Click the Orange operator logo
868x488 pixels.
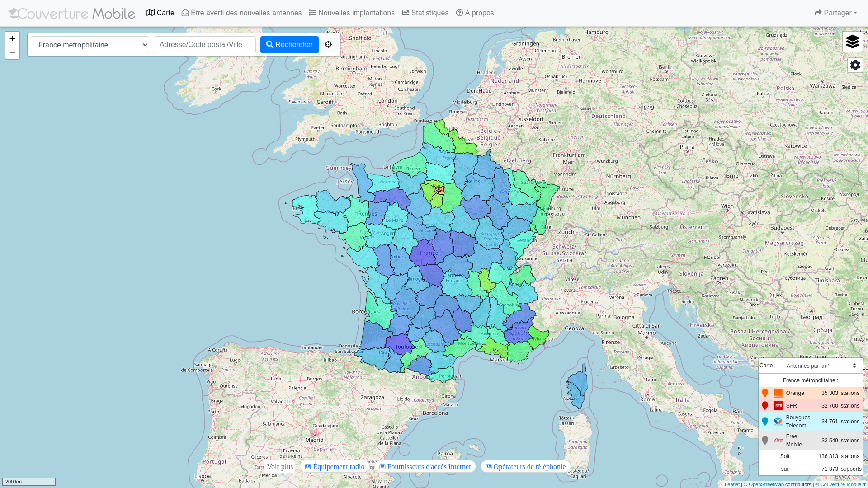click(x=778, y=393)
